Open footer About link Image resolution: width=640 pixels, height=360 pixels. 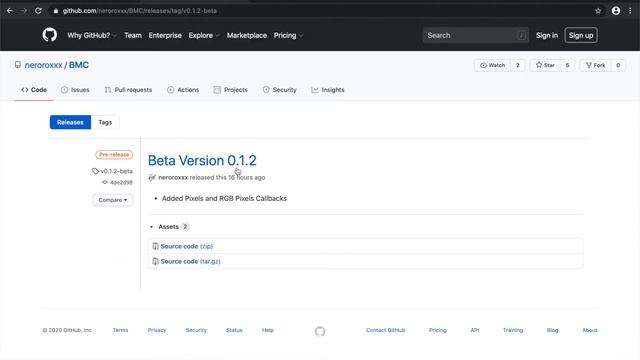(589, 330)
